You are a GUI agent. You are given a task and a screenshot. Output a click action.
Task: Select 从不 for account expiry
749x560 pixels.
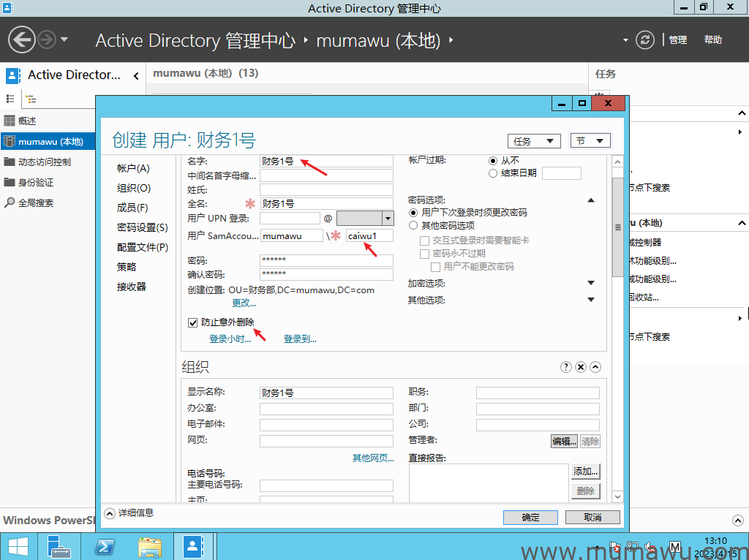[493, 161]
